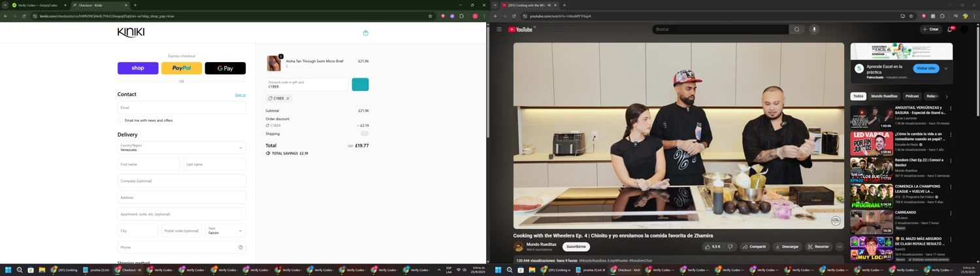Switch to Verify Codes SimplyCodes browser tab
Image resolution: width=980 pixels, height=276 pixels.
point(39,5)
